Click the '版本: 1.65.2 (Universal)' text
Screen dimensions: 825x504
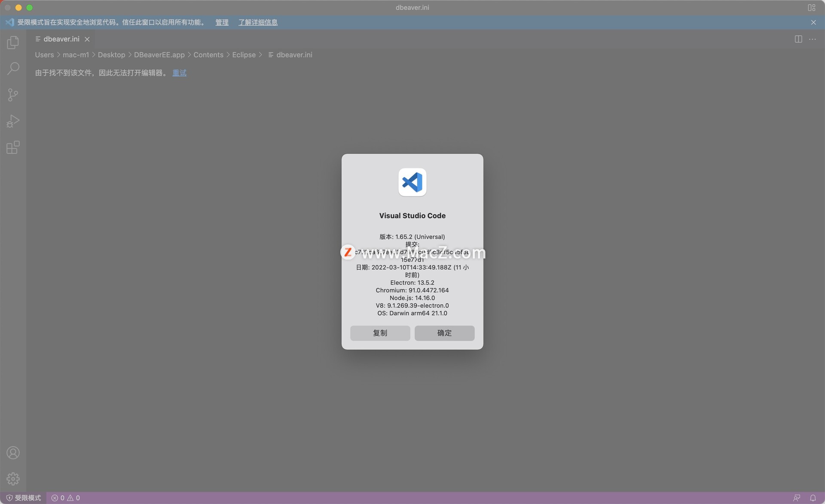(412, 237)
